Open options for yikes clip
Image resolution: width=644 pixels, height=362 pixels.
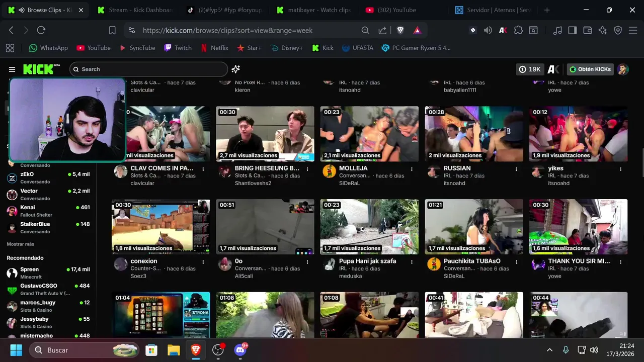[x=621, y=169]
